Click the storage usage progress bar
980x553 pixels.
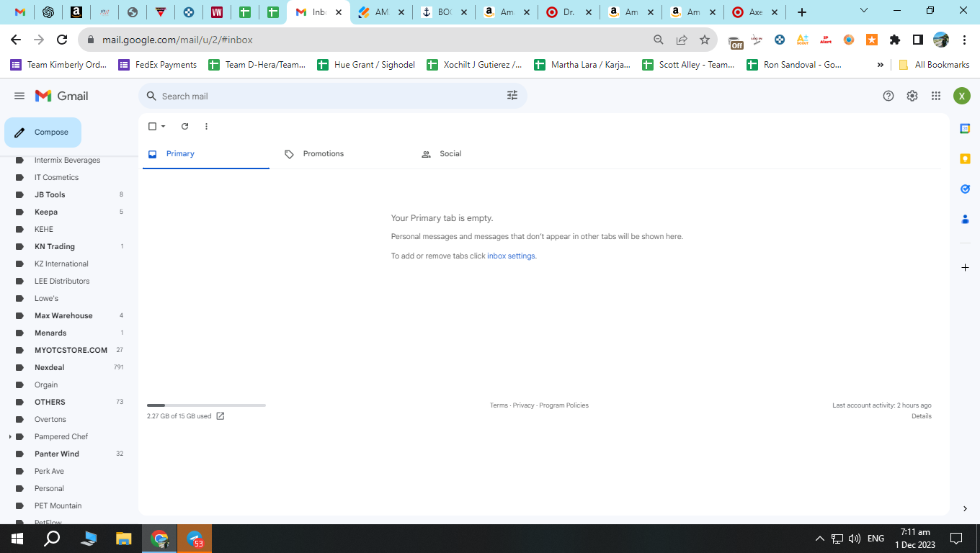pos(206,405)
